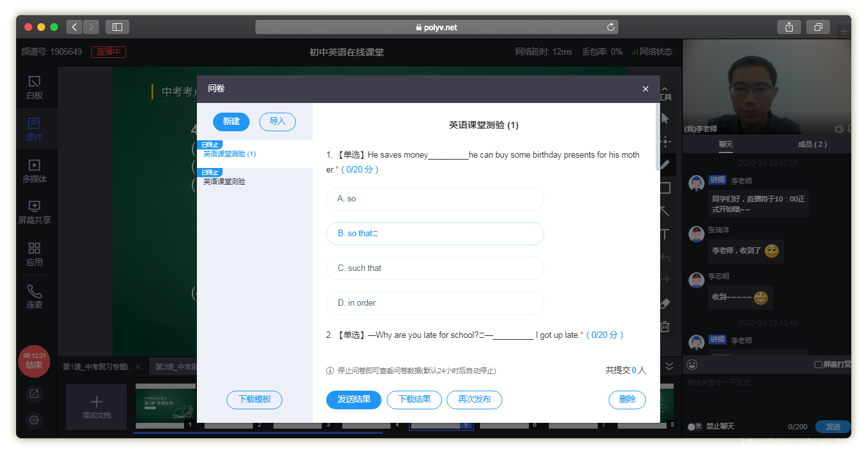Open the settings gear in left sidebar

[x=35, y=420]
